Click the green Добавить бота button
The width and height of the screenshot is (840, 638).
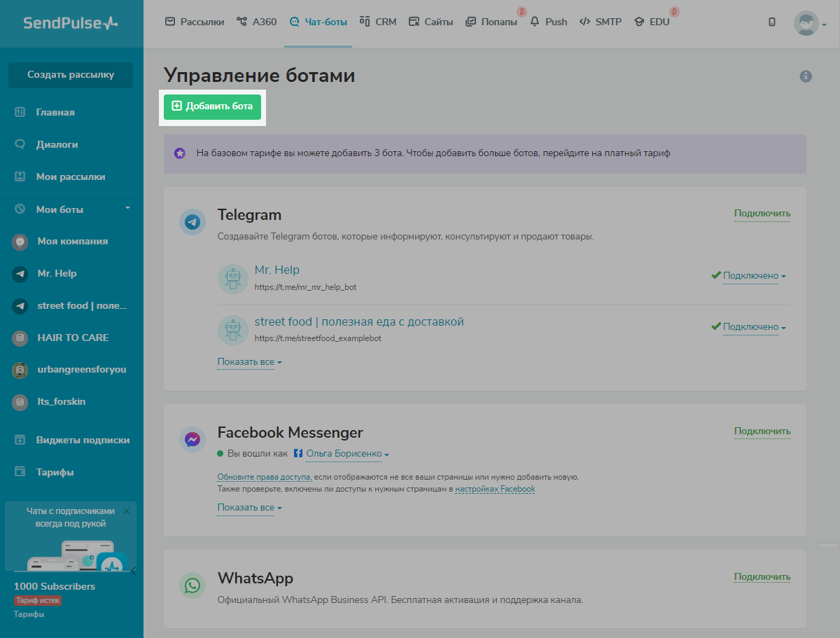[212, 106]
